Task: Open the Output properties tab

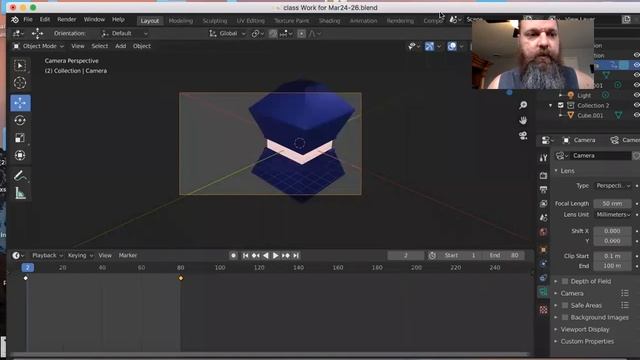Action: coord(543,189)
